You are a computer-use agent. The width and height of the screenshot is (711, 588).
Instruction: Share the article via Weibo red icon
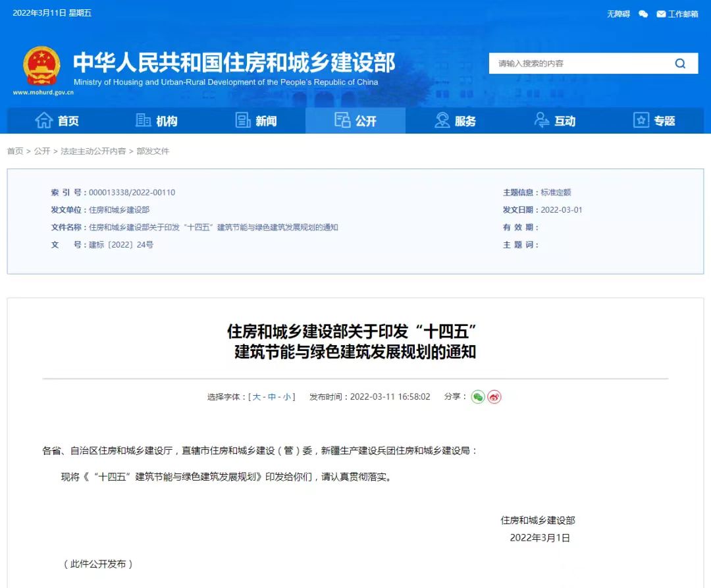pyautogui.click(x=493, y=396)
